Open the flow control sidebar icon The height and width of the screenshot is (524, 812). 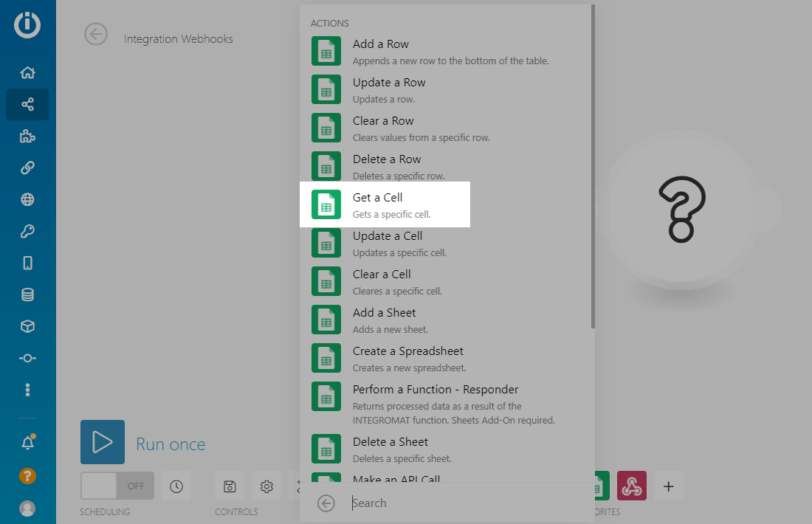pyautogui.click(x=27, y=358)
